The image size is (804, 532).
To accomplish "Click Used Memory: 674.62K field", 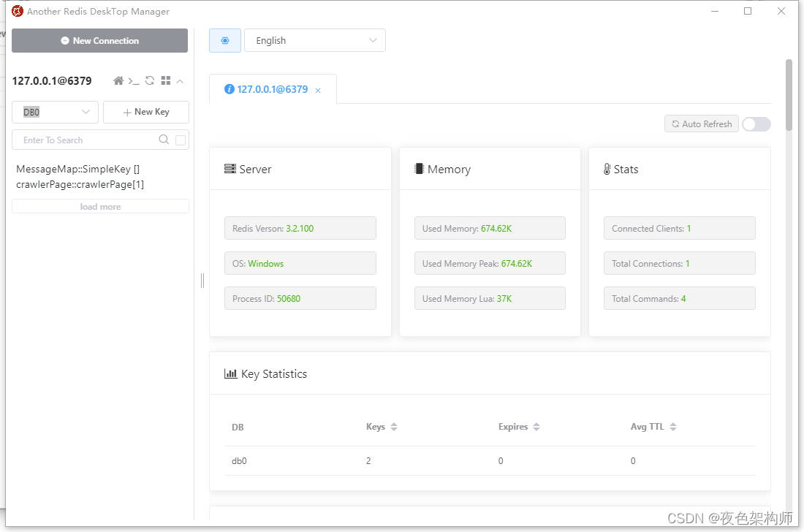I will pos(490,228).
